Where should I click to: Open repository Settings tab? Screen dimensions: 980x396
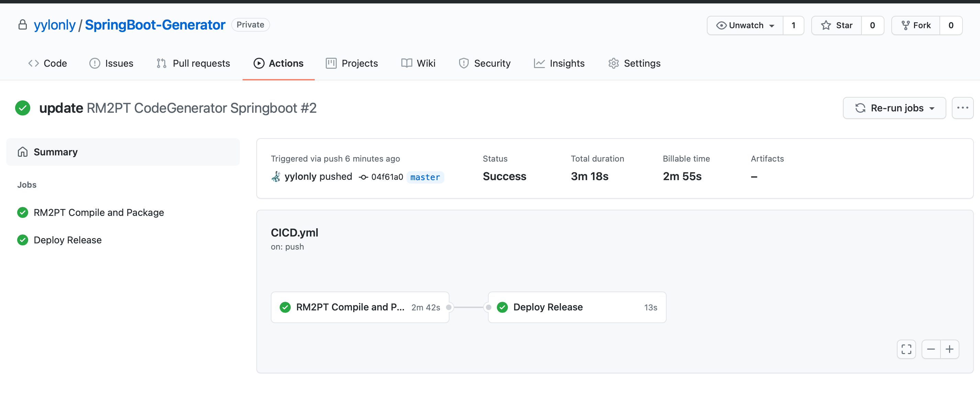click(634, 63)
